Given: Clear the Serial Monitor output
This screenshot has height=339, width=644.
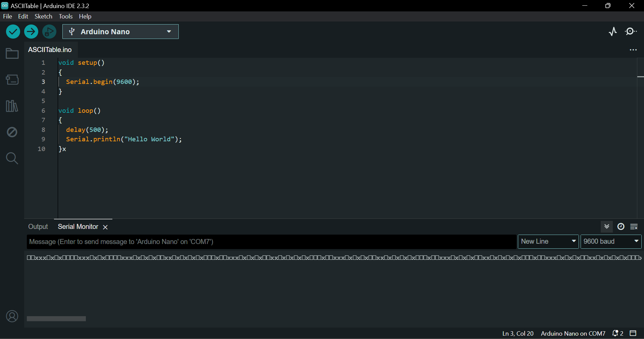Looking at the screenshot, I should (634, 227).
